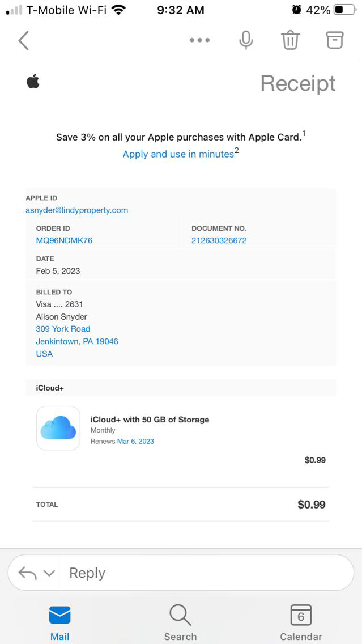Screen dimensions: 362x644
Task: Open order ID MQ96NDMK76 link
Action: (64, 240)
